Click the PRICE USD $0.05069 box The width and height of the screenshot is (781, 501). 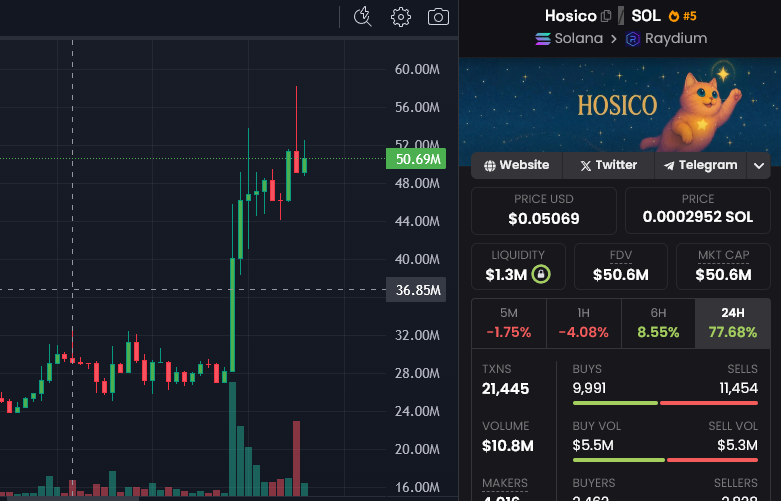tap(543, 211)
